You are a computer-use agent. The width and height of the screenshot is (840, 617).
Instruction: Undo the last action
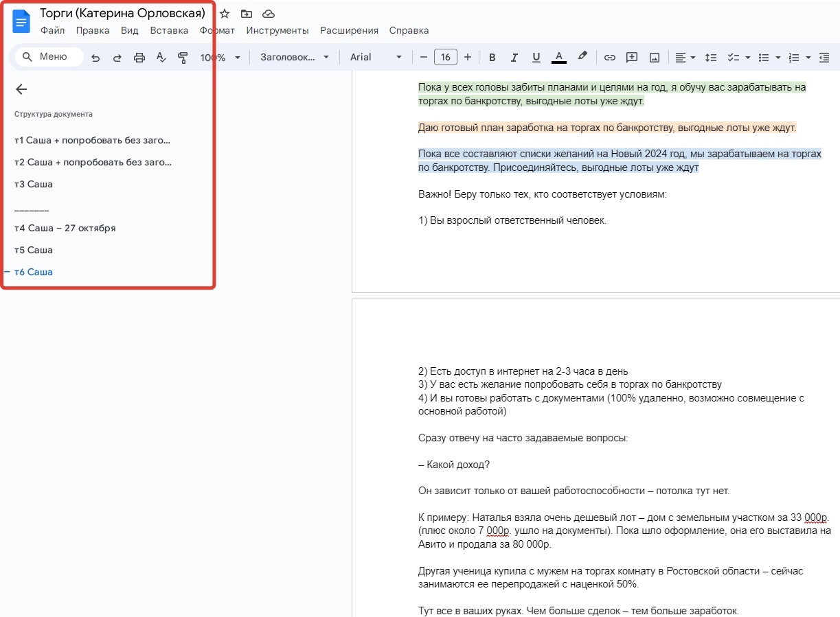[x=95, y=58]
